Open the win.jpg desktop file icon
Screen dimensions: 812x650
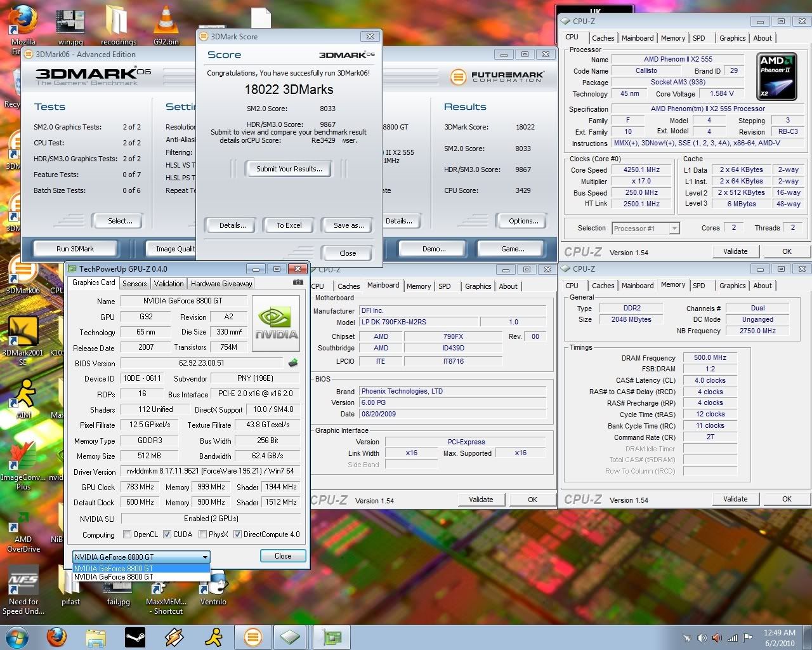[70, 27]
